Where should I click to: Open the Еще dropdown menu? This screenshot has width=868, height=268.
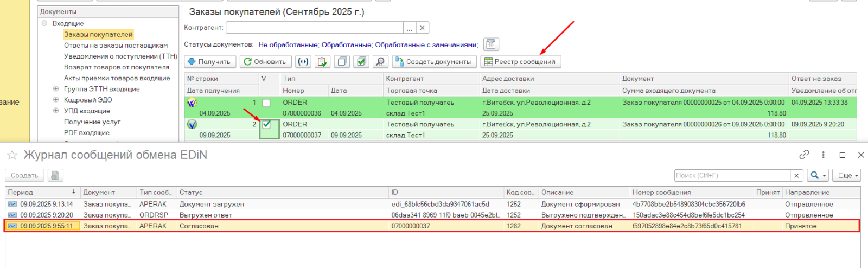coord(848,176)
